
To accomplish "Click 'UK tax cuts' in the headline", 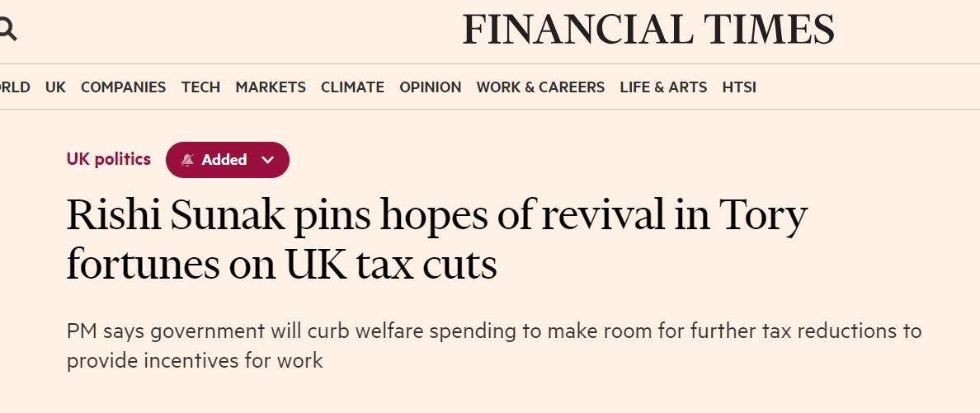I will click(392, 265).
